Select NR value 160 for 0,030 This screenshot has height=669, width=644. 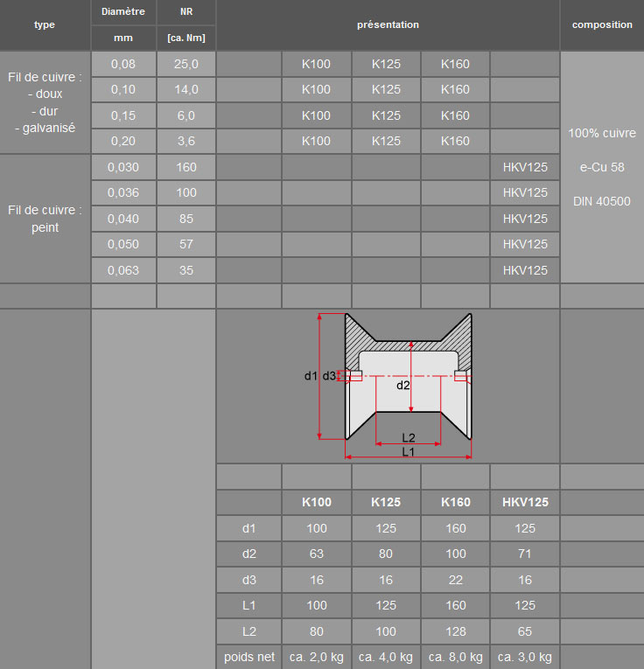tap(186, 167)
